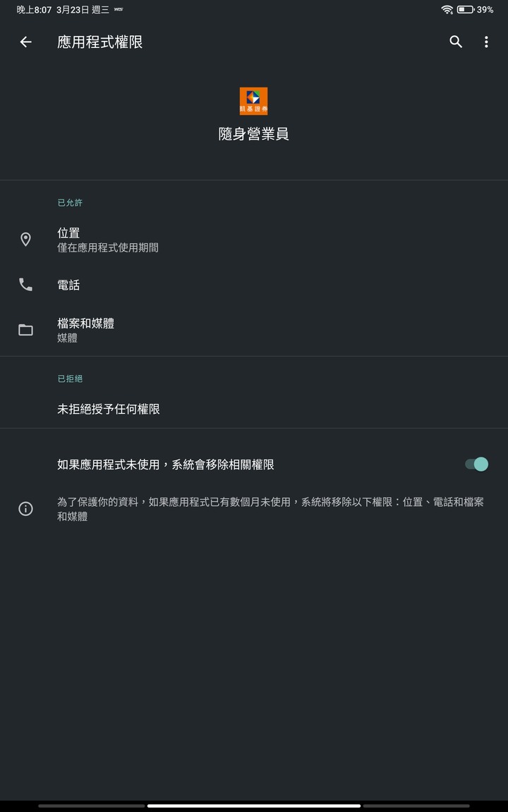Image resolution: width=508 pixels, height=812 pixels.
Task: Tap the bottom navigation gesture bar
Action: tap(254, 806)
